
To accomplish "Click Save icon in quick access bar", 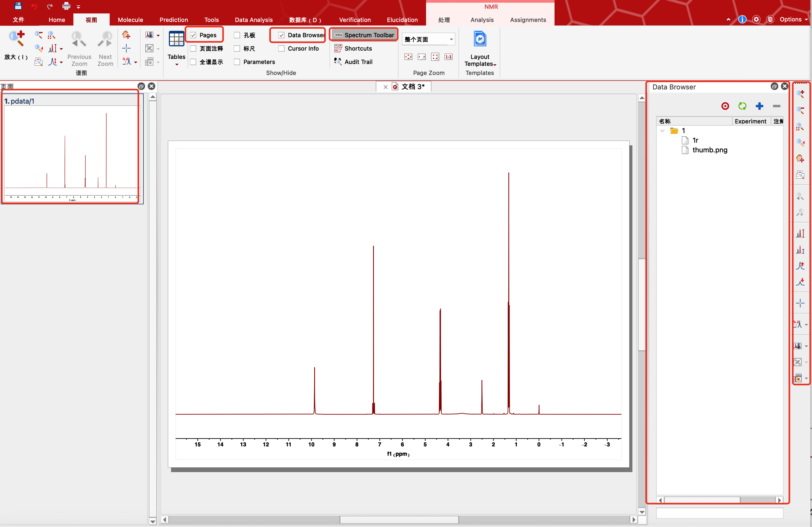I will point(18,6).
